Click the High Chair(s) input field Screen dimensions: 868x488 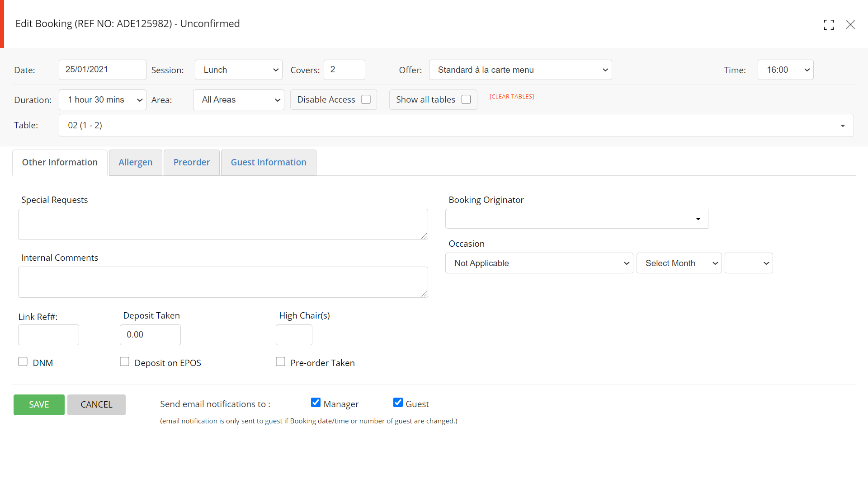click(x=294, y=335)
